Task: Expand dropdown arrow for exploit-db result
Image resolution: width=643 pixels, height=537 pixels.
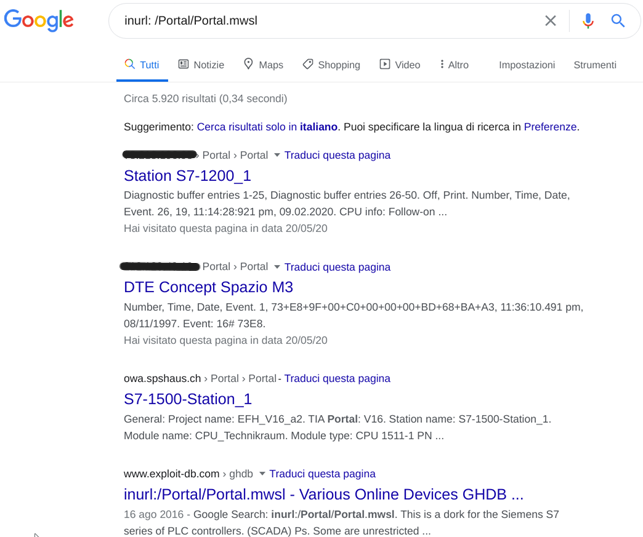Action: 262,473
